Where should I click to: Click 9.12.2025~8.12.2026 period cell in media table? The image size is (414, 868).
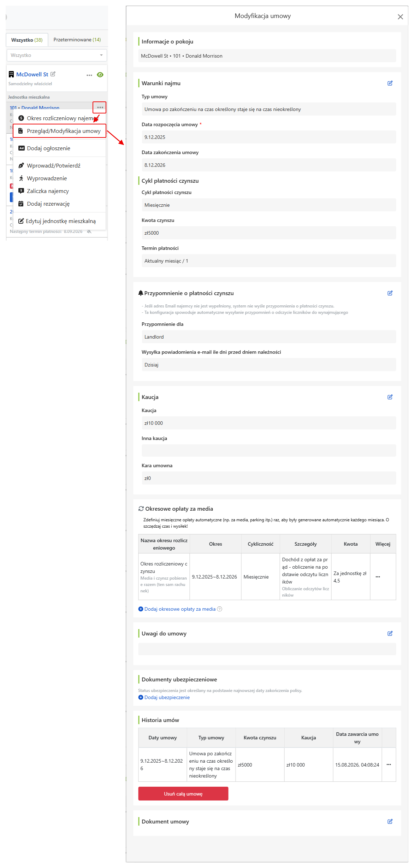tap(215, 577)
